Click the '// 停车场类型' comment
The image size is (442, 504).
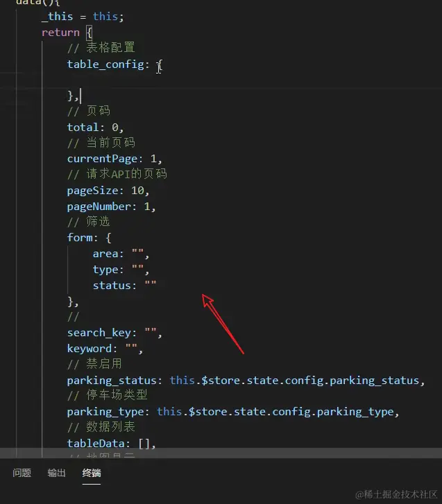[x=108, y=395]
